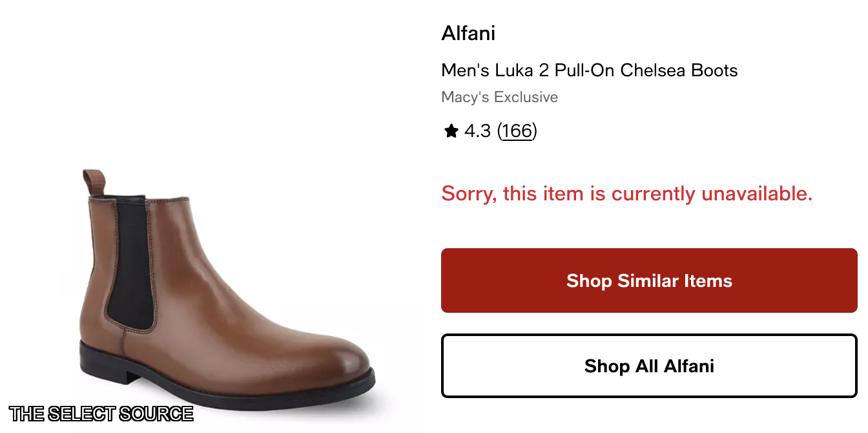This screenshot has width=868, height=433.
Task: Select the Alfani brand heading
Action: (468, 33)
